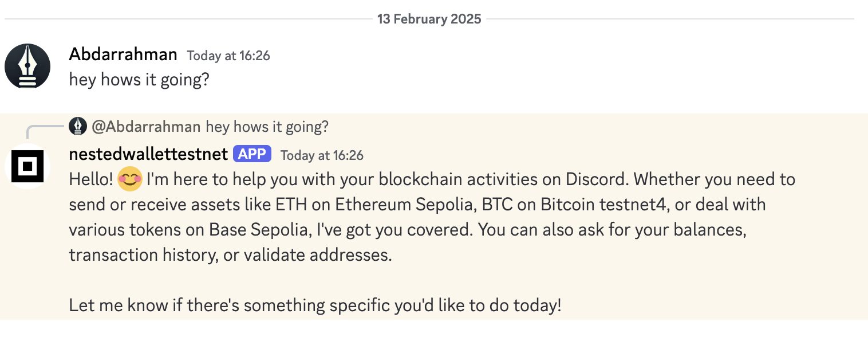Click Abdarrahman's message text 'hey hows it going?'

coord(139,79)
